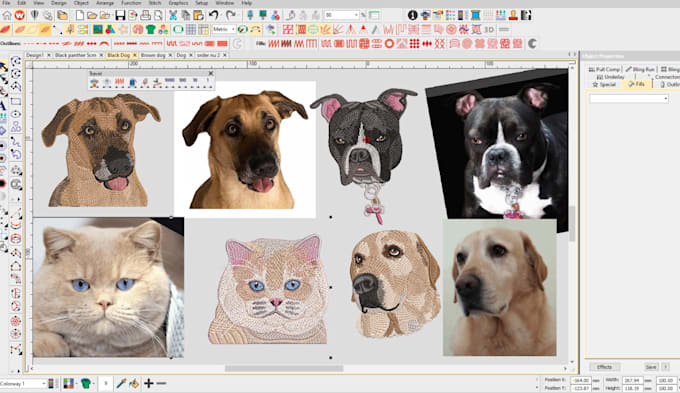Select the embroidered cat design on canvas

point(268,288)
